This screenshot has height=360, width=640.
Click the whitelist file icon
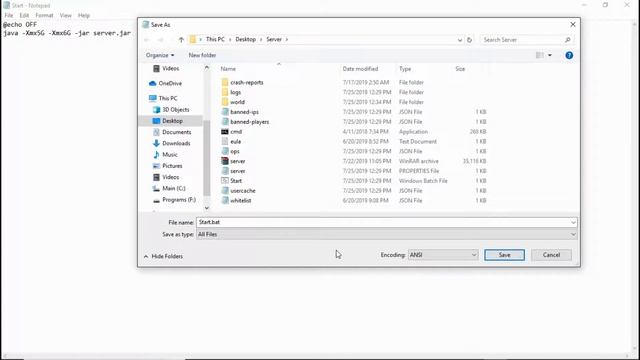(x=225, y=200)
